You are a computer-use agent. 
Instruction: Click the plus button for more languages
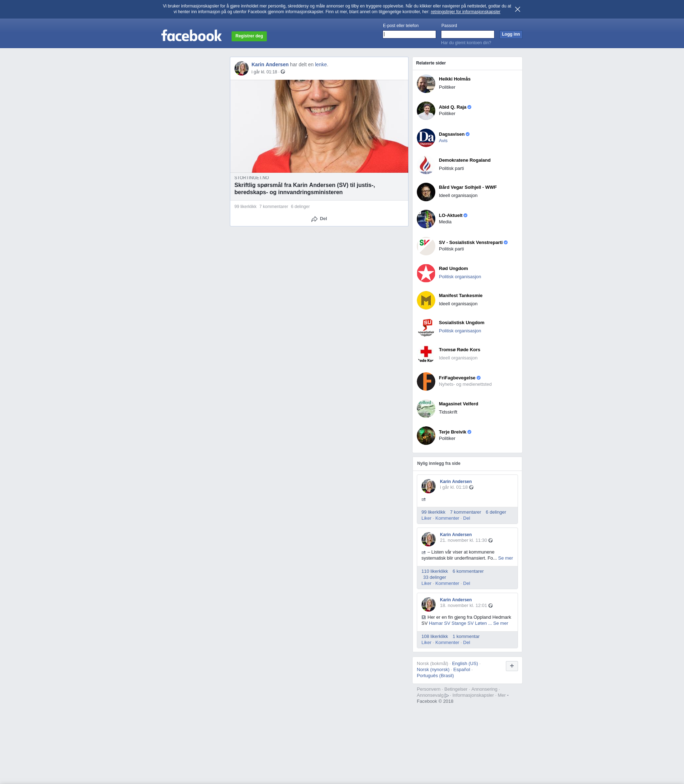point(512,666)
